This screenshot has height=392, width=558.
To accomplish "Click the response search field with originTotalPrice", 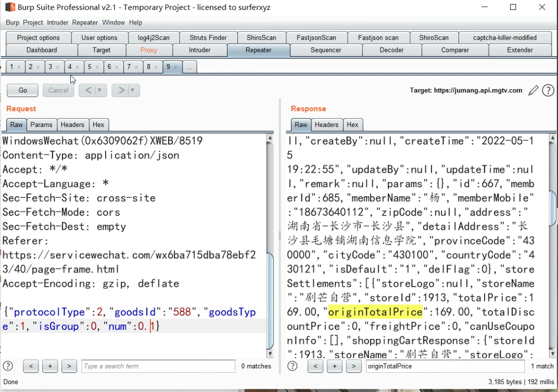I will [x=446, y=366].
